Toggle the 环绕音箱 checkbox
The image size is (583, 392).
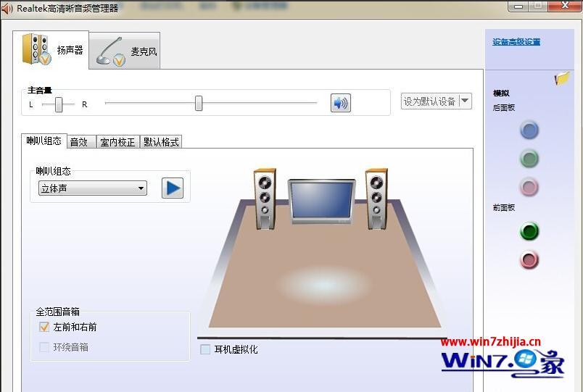click(44, 347)
